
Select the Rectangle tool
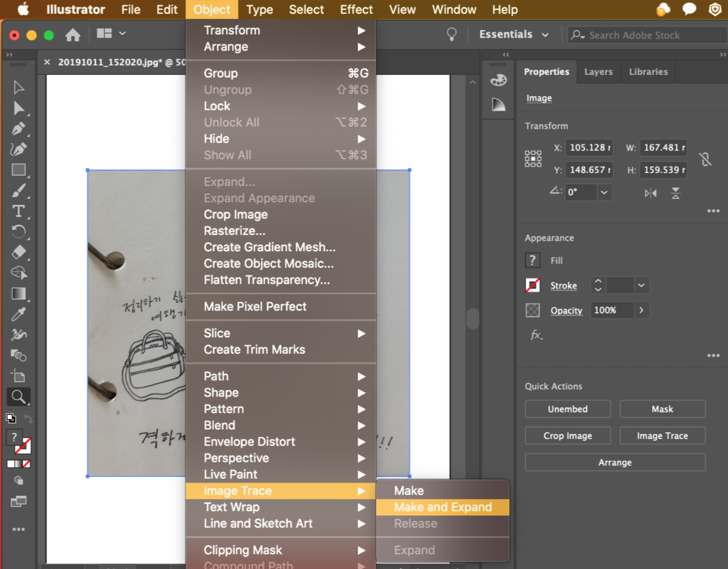coord(18,170)
